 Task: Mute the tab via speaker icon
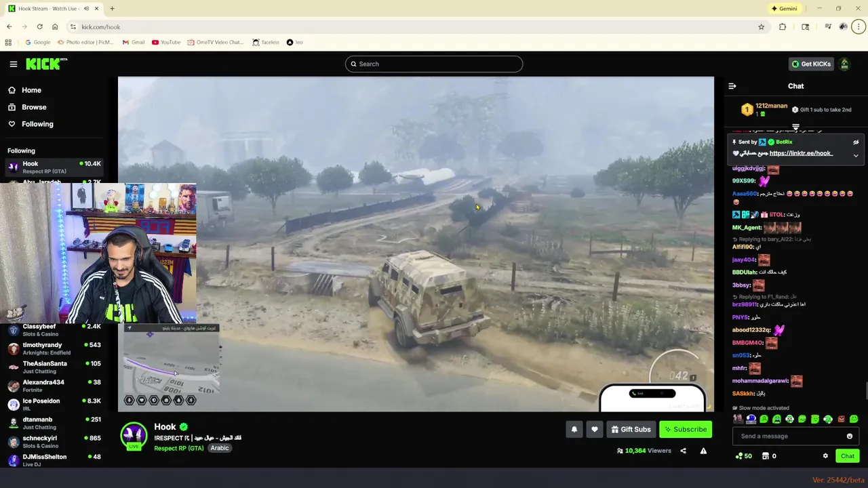coord(86,9)
